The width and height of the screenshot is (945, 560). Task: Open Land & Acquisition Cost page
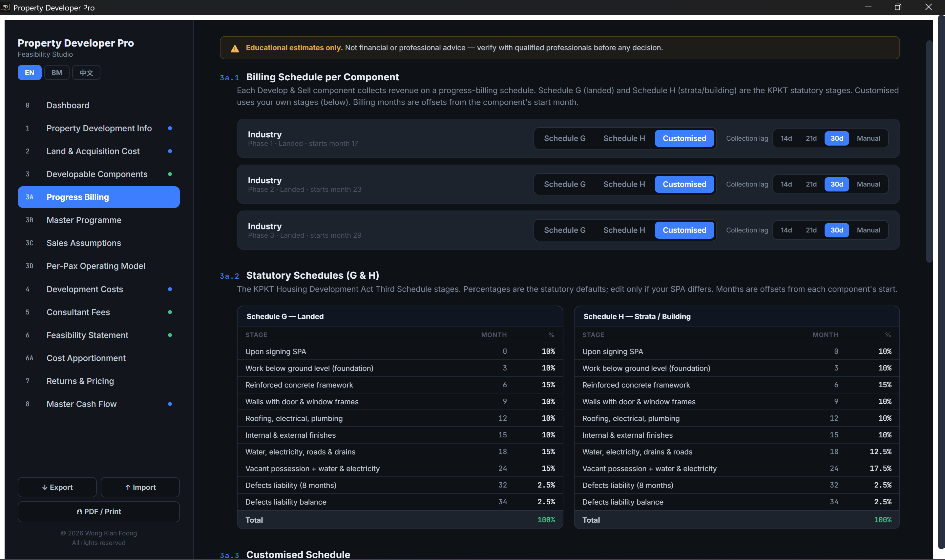[x=98, y=151]
